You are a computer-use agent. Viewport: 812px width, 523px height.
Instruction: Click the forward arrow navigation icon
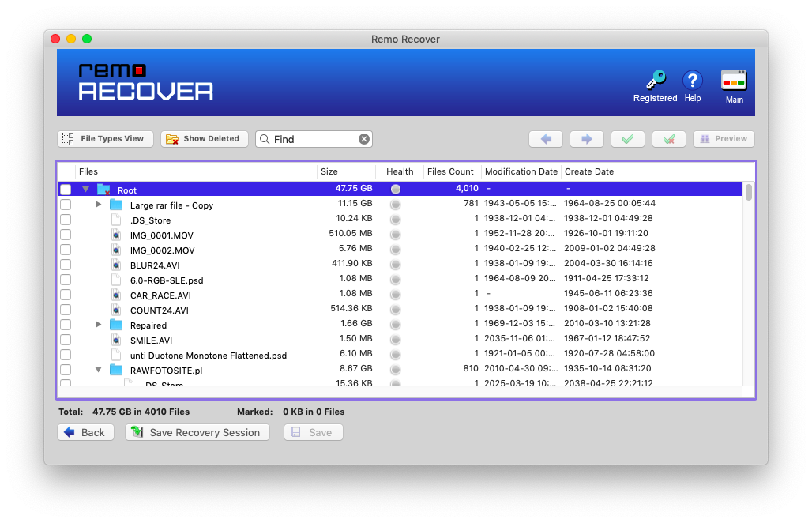[587, 139]
